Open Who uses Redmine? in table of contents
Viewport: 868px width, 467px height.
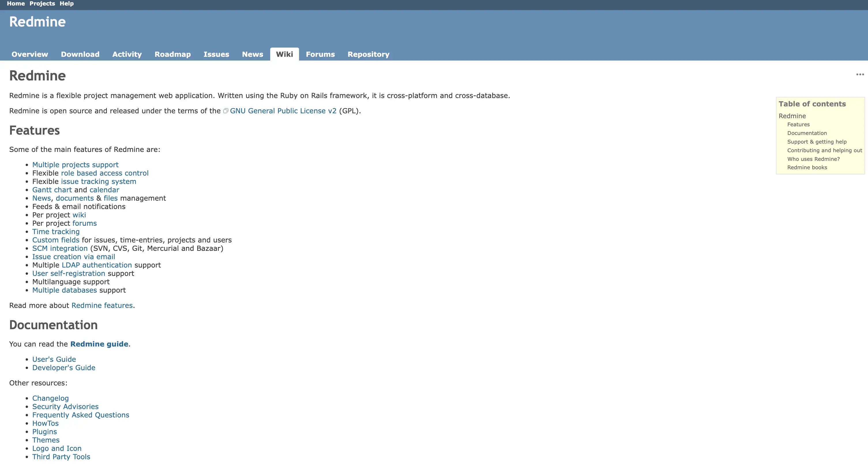pyautogui.click(x=813, y=159)
